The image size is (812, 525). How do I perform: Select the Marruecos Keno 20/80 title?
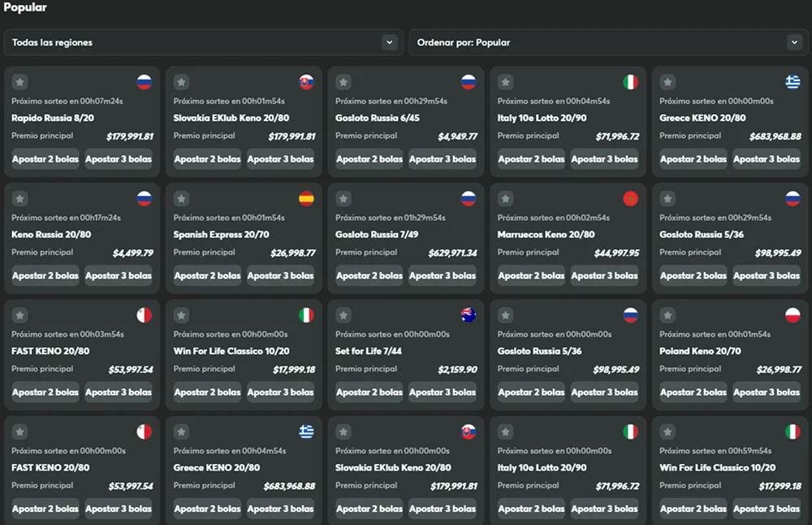[546, 235]
